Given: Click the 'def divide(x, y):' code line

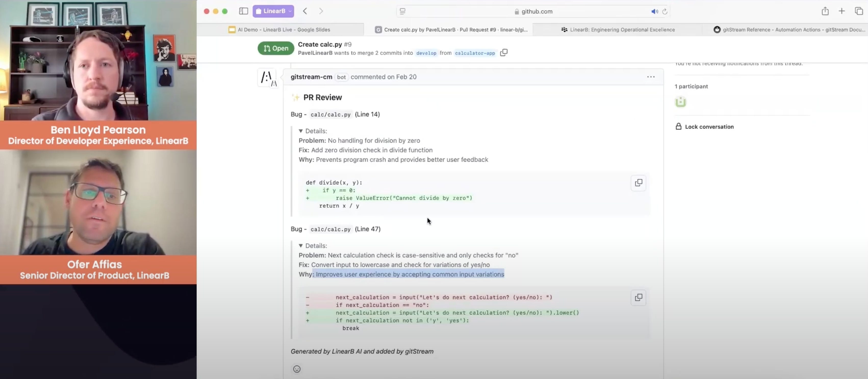Looking at the screenshot, I should click(x=334, y=183).
